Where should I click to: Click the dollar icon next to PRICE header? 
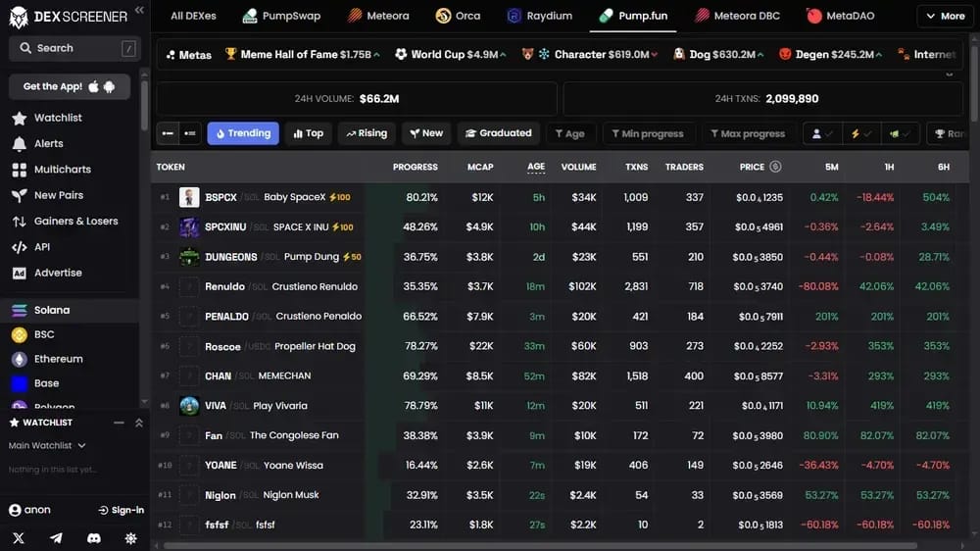tap(775, 167)
